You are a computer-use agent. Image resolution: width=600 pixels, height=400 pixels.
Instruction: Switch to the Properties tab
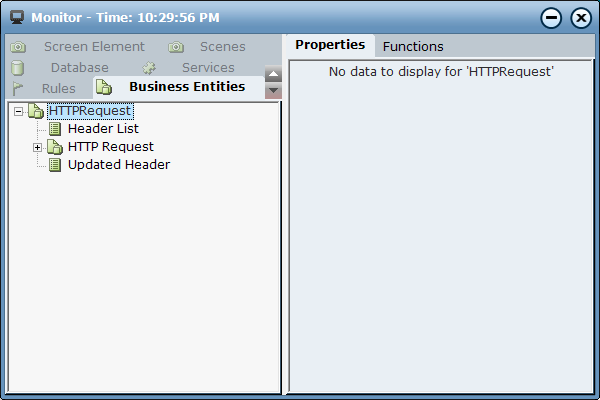330,45
